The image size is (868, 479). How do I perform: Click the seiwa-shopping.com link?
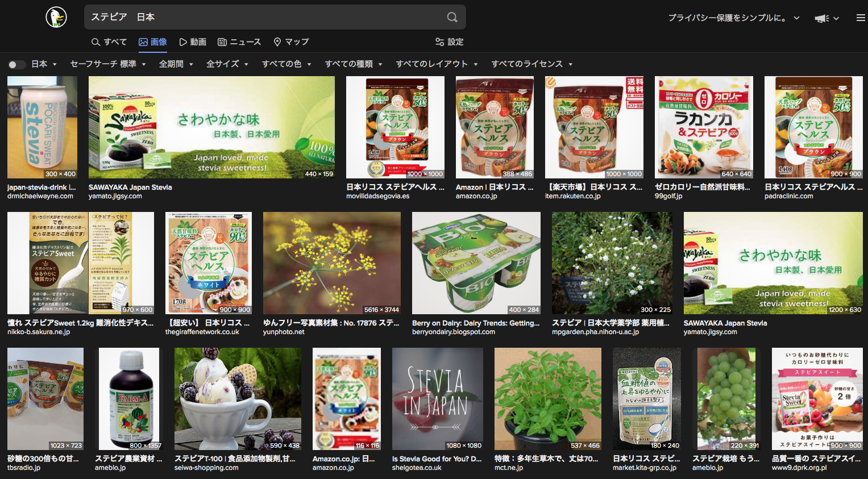206,468
